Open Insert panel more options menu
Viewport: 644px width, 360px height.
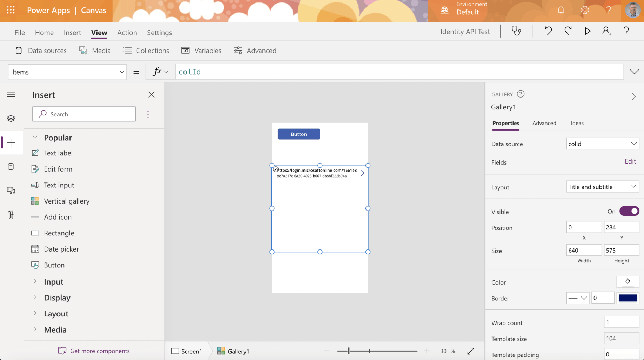[148, 114]
